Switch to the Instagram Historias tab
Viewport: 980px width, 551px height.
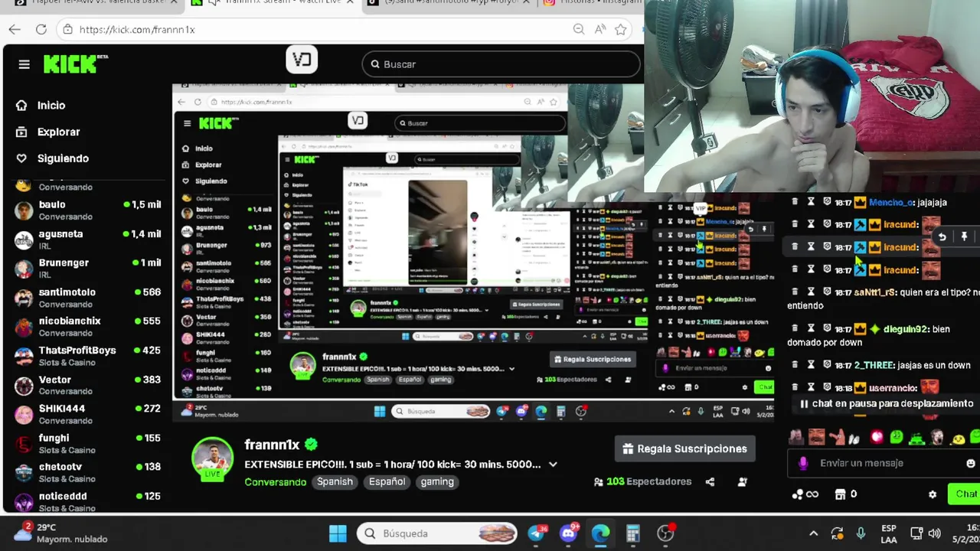591,3
